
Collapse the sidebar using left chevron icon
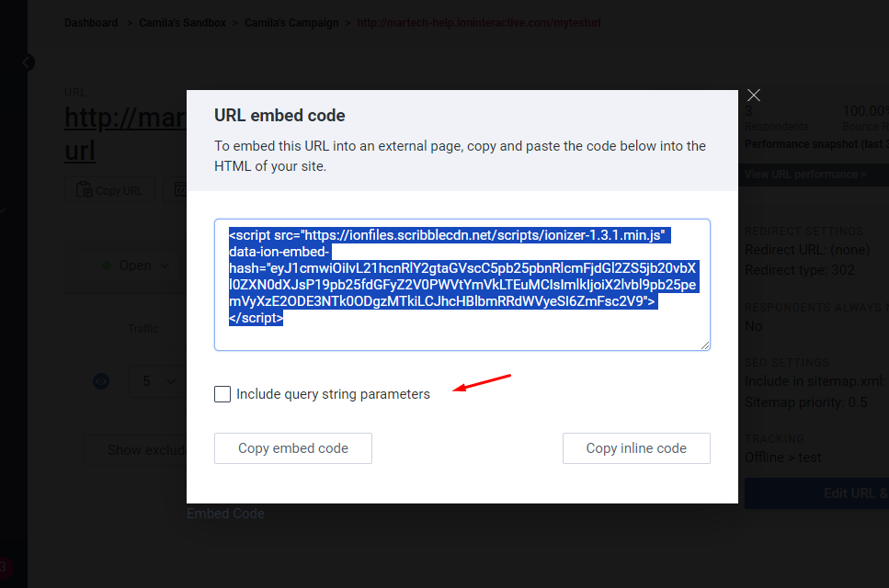(x=27, y=62)
